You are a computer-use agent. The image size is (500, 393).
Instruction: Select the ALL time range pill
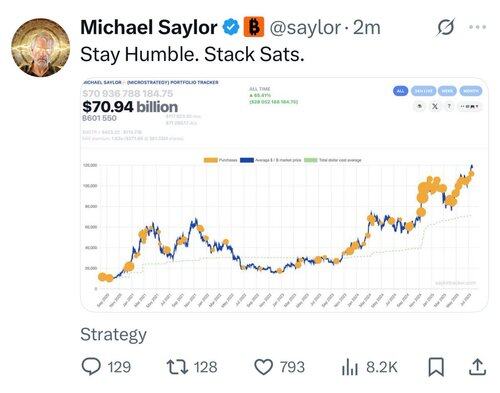pyautogui.click(x=401, y=91)
